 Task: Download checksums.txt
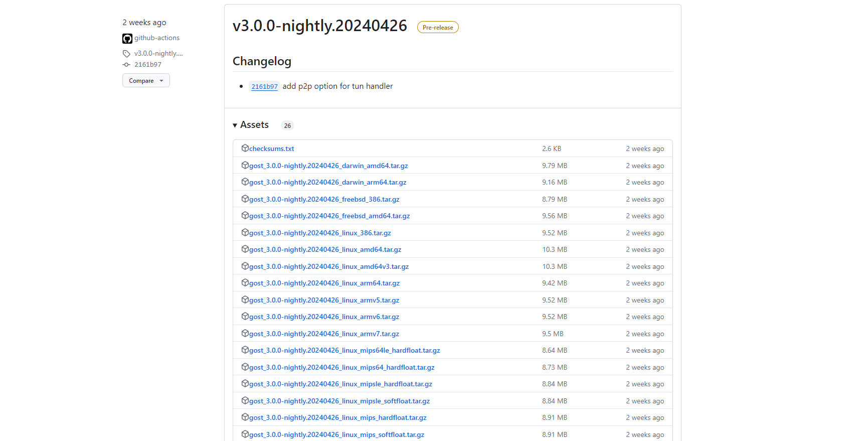pyautogui.click(x=271, y=149)
